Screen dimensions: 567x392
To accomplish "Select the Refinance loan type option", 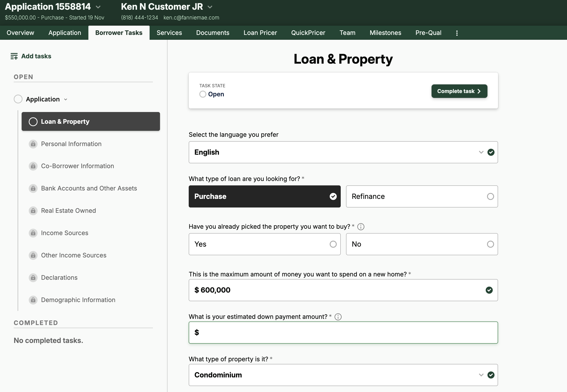I will click(x=422, y=196).
